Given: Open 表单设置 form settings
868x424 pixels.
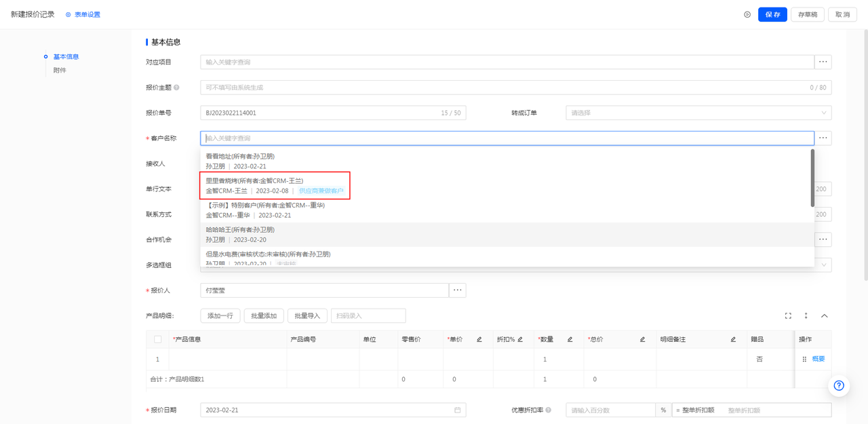Looking at the screenshot, I should coord(83,14).
